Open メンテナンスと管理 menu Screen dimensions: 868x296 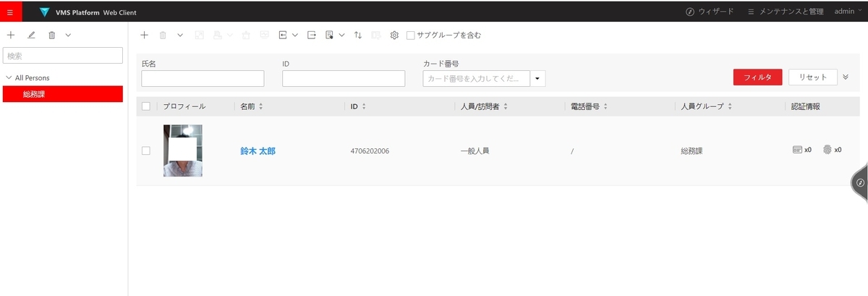pos(785,12)
